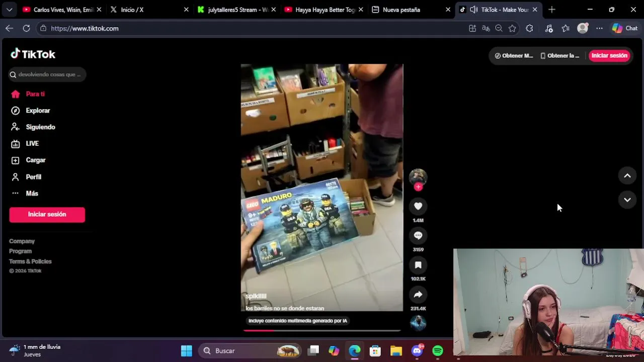The width and height of the screenshot is (644, 362).
Task: Open Copilot from the taskbar
Action: [x=334, y=351]
